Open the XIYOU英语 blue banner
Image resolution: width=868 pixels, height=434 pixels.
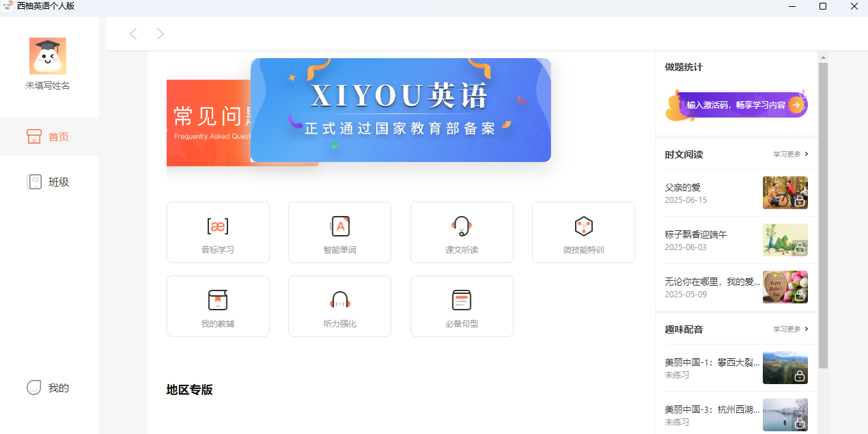click(401, 110)
